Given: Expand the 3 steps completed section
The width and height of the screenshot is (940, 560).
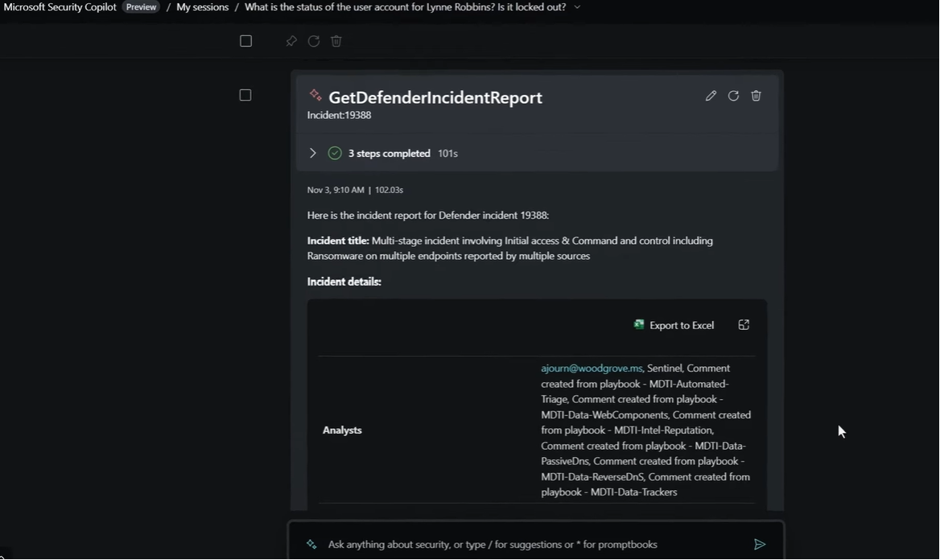Looking at the screenshot, I should coord(313,153).
